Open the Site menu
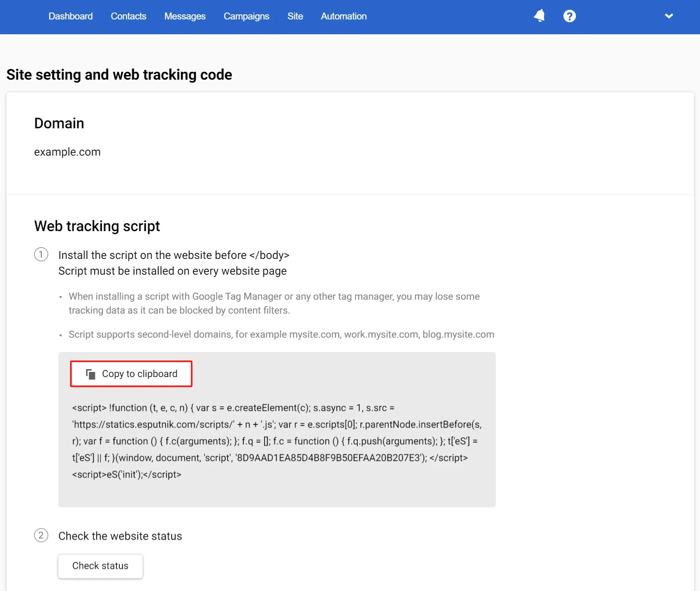Image resolution: width=700 pixels, height=591 pixels. (295, 16)
